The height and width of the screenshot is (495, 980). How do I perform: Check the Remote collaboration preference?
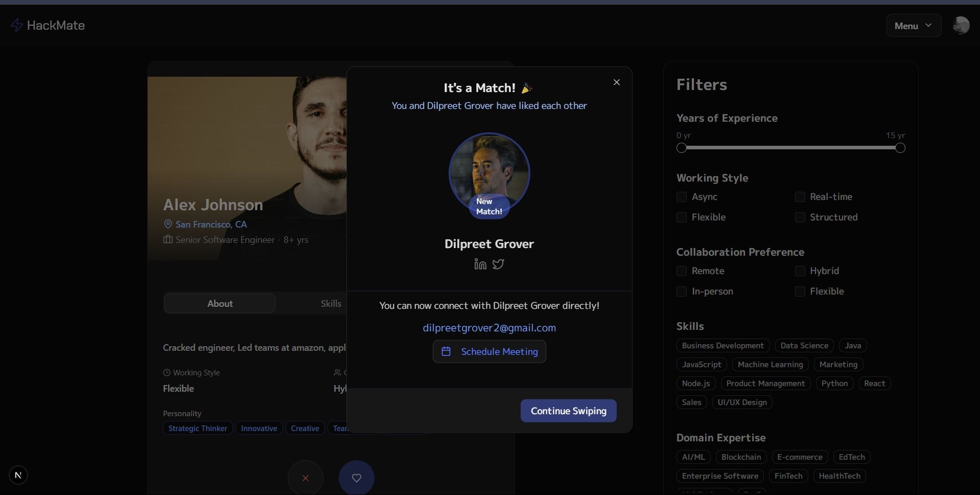click(682, 271)
